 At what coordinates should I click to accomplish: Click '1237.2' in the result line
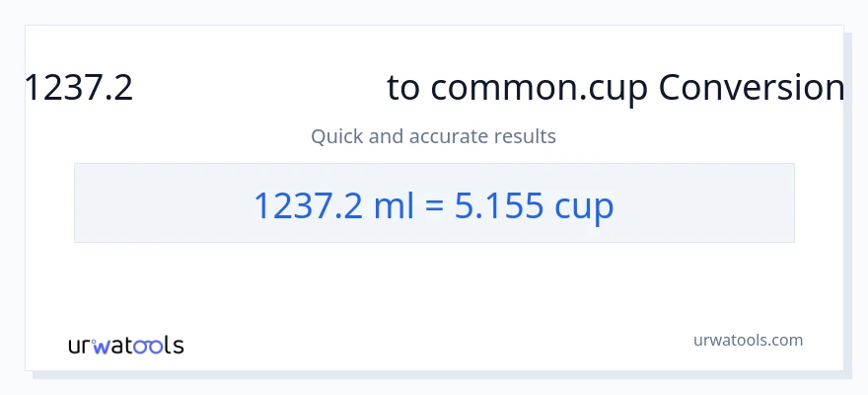(x=311, y=205)
